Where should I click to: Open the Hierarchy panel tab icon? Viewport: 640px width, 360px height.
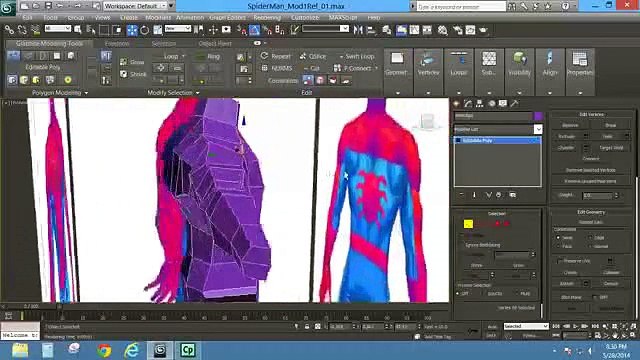[480, 104]
